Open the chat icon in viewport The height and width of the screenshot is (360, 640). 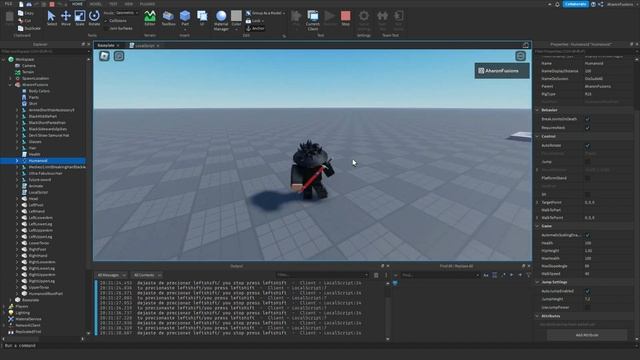[x=119, y=56]
